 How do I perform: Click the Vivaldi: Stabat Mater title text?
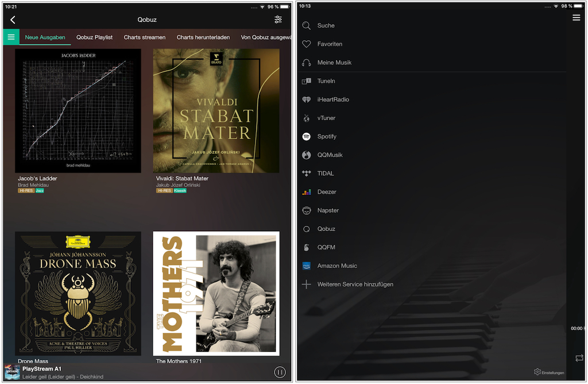point(182,178)
